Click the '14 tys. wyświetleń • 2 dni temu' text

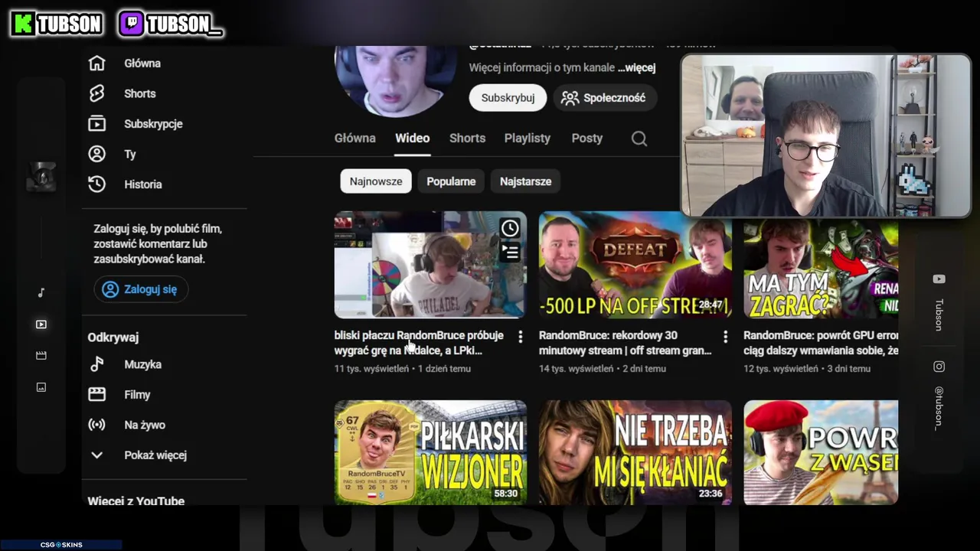603,369
